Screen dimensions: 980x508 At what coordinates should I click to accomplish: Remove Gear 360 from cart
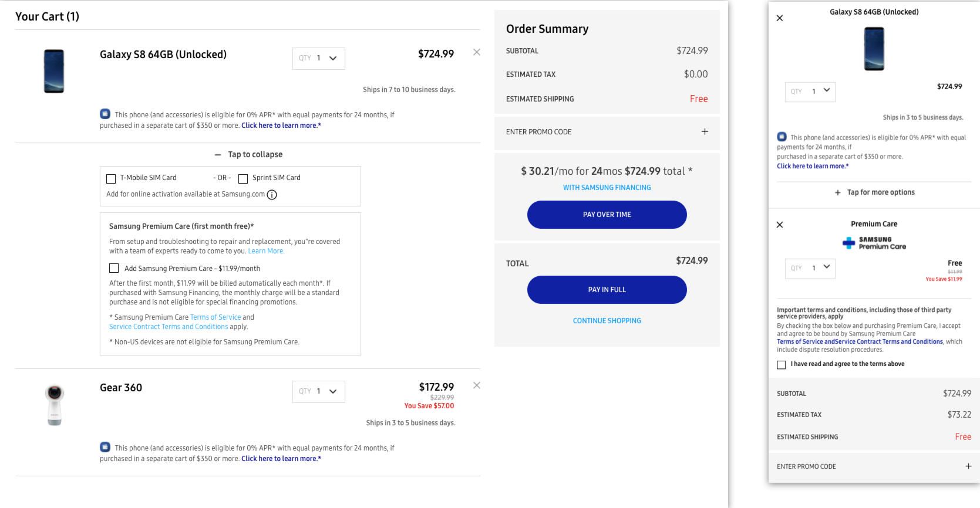tap(476, 385)
